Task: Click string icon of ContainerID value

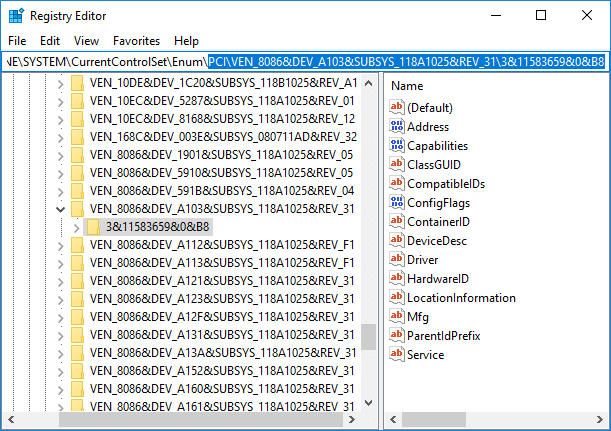Action: click(397, 221)
